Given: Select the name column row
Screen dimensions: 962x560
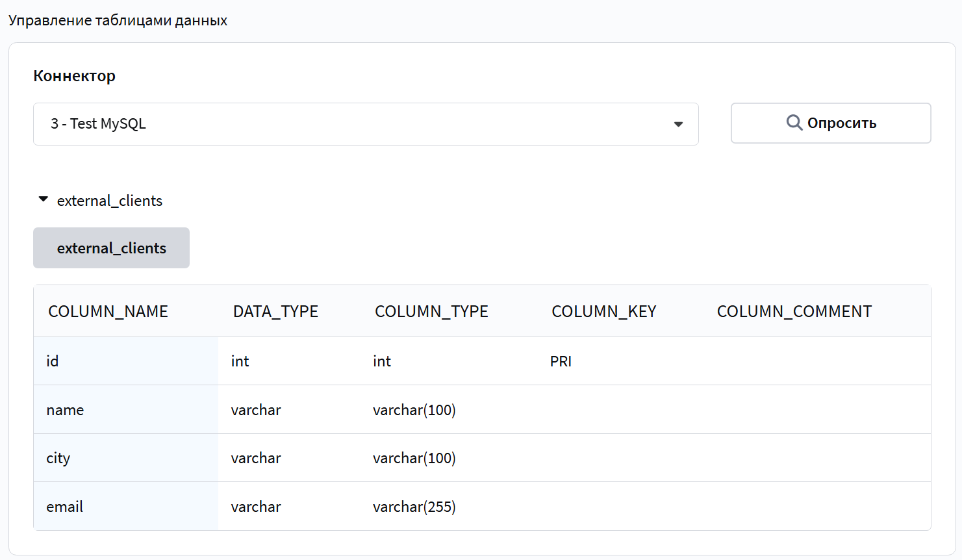Looking at the screenshot, I should (482, 410).
